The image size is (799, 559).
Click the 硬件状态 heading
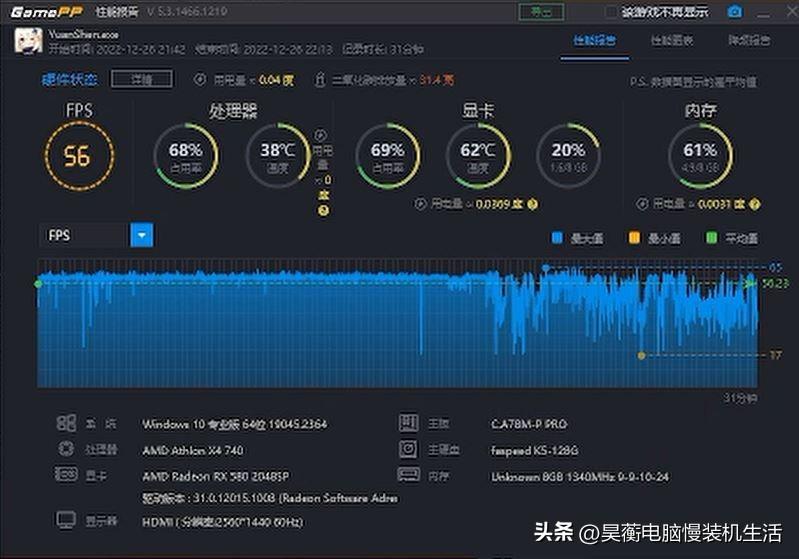tap(69, 79)
